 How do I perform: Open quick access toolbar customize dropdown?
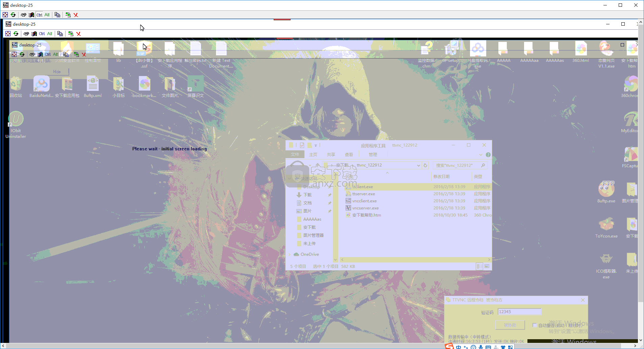[x=316, y=145]
